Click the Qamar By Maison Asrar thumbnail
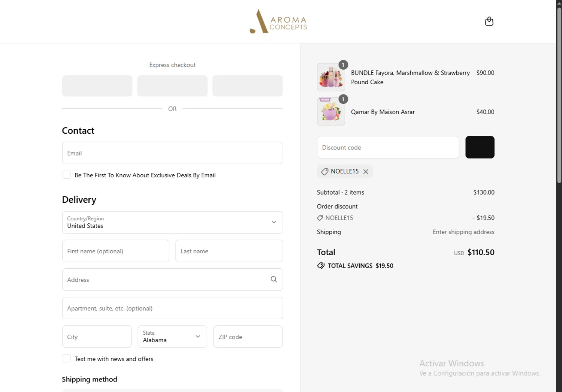The width and height of the screenshot is (562, 392). click(x=331, y=111)
